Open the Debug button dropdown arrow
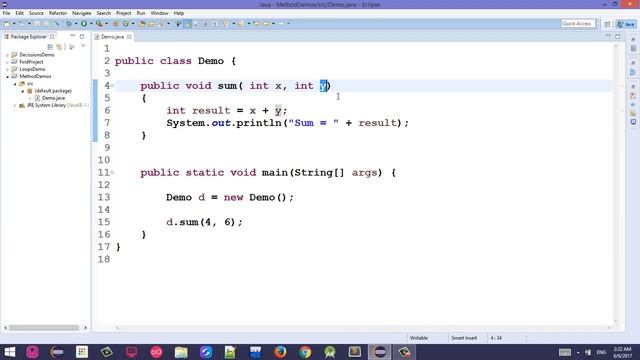Screen dimensions: 640x360 point(76,24)
